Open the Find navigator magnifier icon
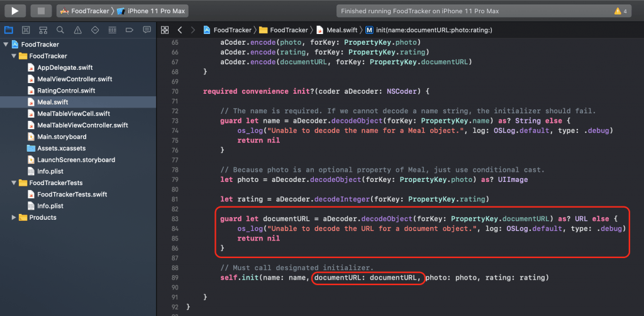644x316 pixels. tap(60, 30)
